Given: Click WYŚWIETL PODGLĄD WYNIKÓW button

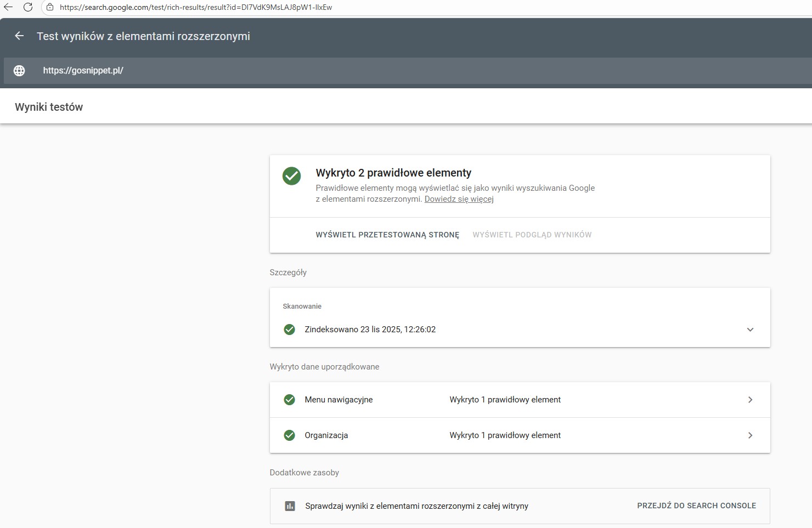Looking at the screenshot, I should pyautogui.click(x=532, y=235).
